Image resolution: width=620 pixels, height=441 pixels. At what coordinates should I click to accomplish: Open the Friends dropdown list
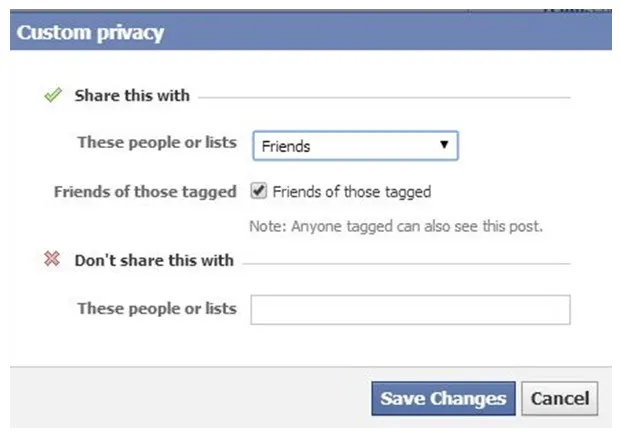(355, 146)
